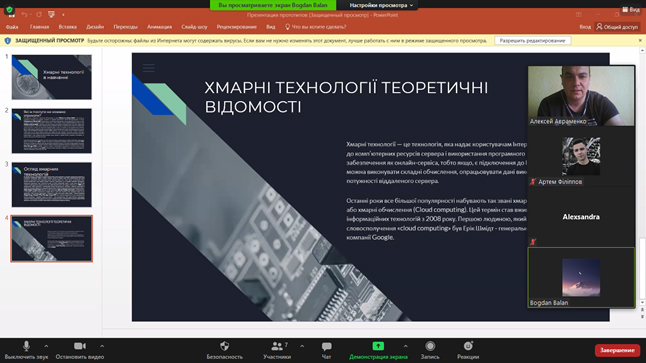This screenshot has height=363, width=646.
Task: Toggle the Вид view layout button
Action: [x=631, y=9]
